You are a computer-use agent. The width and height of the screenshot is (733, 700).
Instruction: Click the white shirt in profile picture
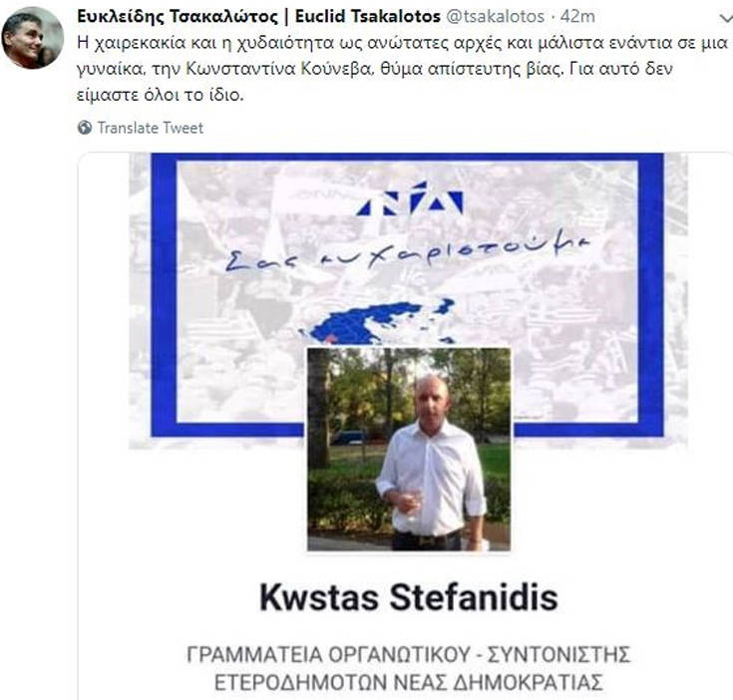click(x=431, y=482)
